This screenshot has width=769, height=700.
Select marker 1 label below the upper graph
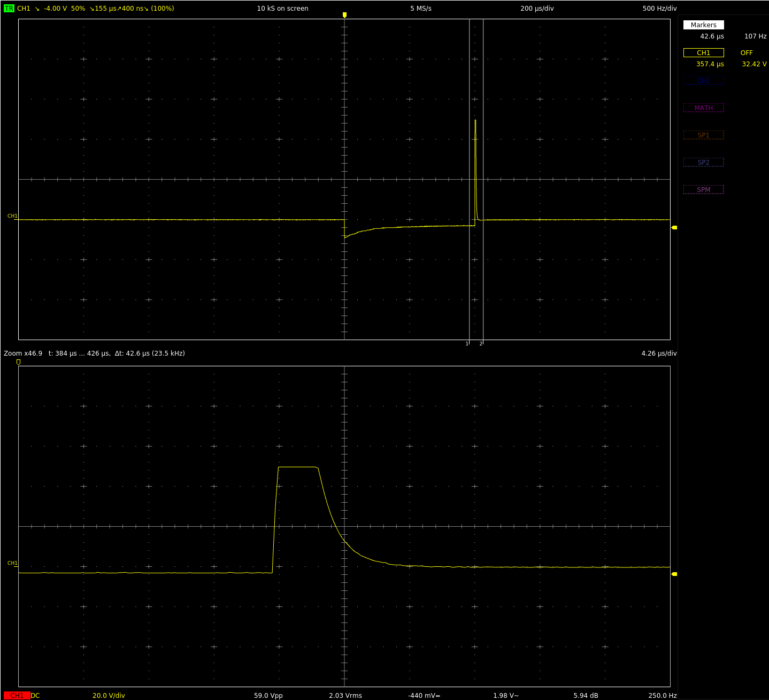click(x=467, y=344)
